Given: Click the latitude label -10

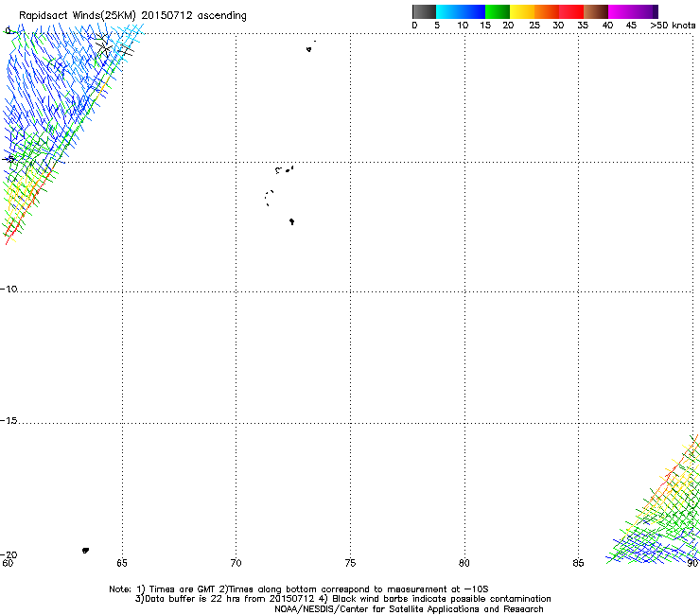Looking at the screenshot, I should click(x=9, y=290).
